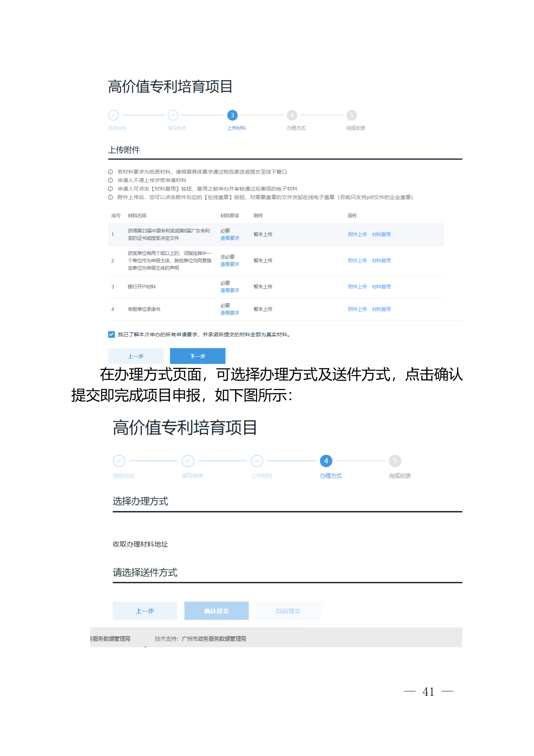Click 材料复用 for 银行开户材料 row
Screen dimensions: 534x756
tap(381, 287)
